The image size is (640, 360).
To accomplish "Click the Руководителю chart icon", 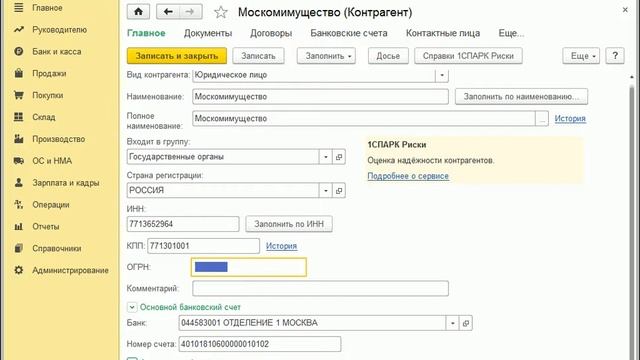I will [18, 29].
